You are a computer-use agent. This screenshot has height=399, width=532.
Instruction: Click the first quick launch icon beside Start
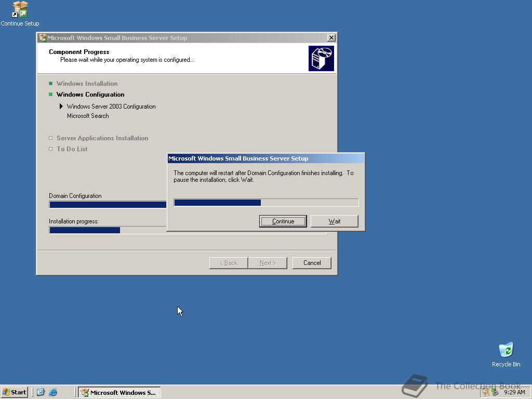[x=41, y=392]
